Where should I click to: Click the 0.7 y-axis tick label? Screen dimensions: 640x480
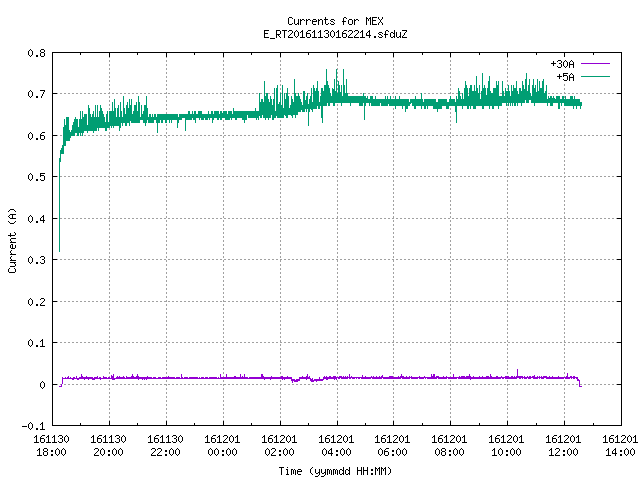tap(36, 94)
